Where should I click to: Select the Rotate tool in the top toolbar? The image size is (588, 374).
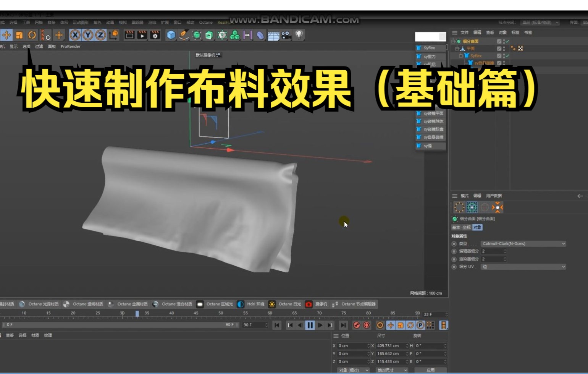tap(31, 35)
